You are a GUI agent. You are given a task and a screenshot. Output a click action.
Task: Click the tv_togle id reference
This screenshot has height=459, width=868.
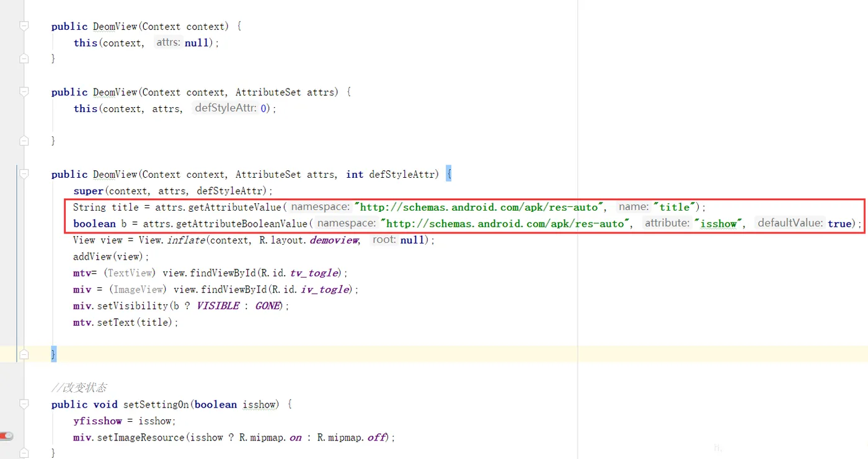(x=314, y=273)
